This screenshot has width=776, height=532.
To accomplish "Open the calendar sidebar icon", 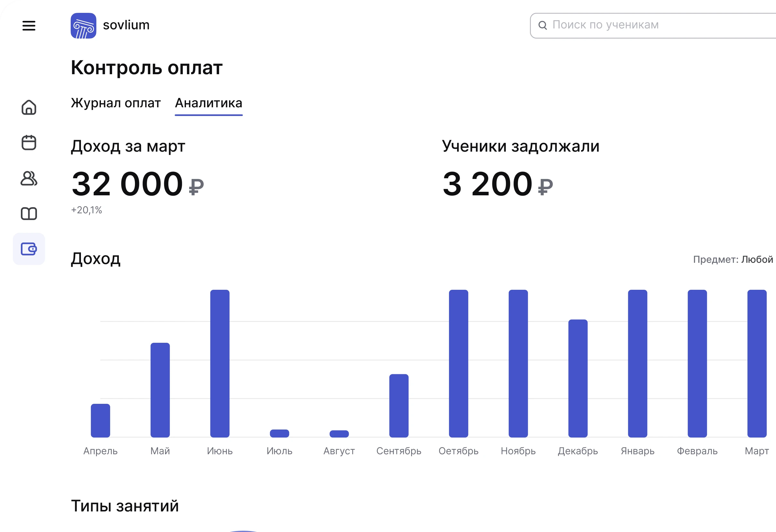I will [x=29, y=143].
